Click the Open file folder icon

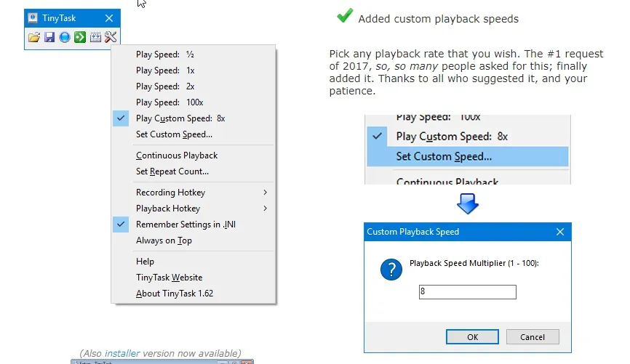(34, 37)
